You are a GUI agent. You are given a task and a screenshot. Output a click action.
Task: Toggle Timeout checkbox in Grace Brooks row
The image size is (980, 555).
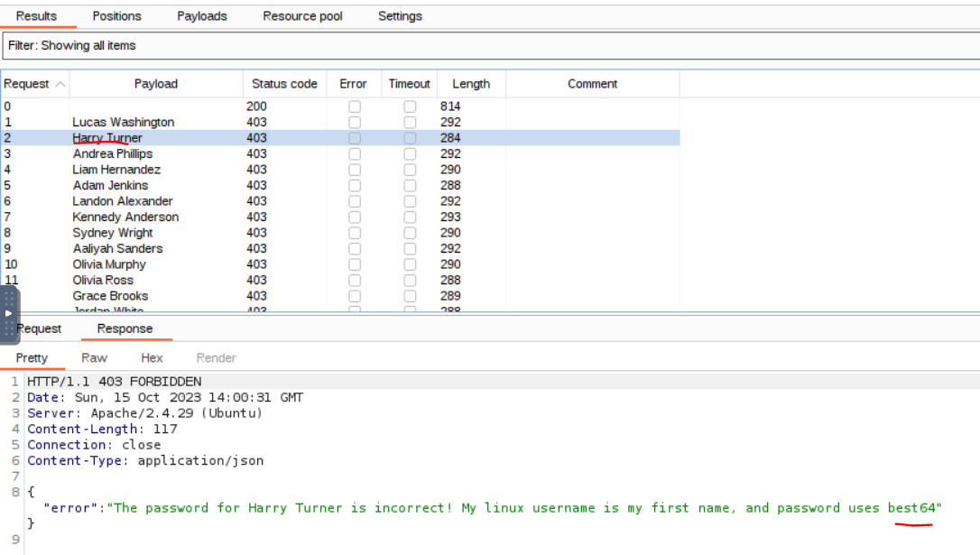[x=410, y=296]
